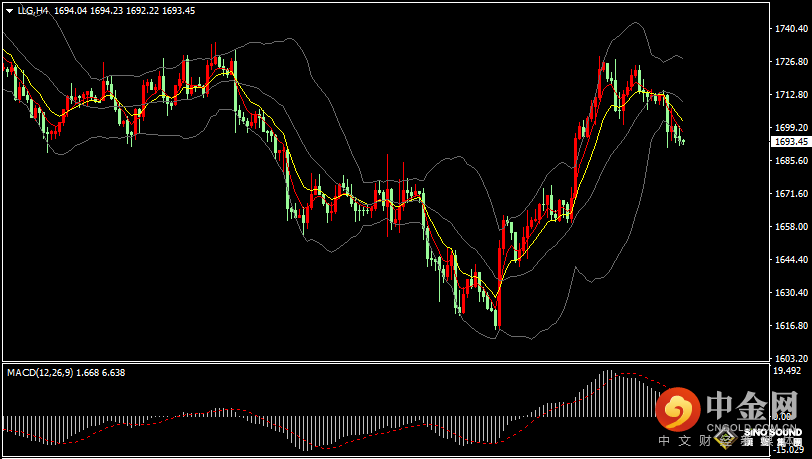Viewport: 812px width, 459px height.
Task: Select the high value 1694.23 in header
Action: pyautogui.click(x=107, y=11)
